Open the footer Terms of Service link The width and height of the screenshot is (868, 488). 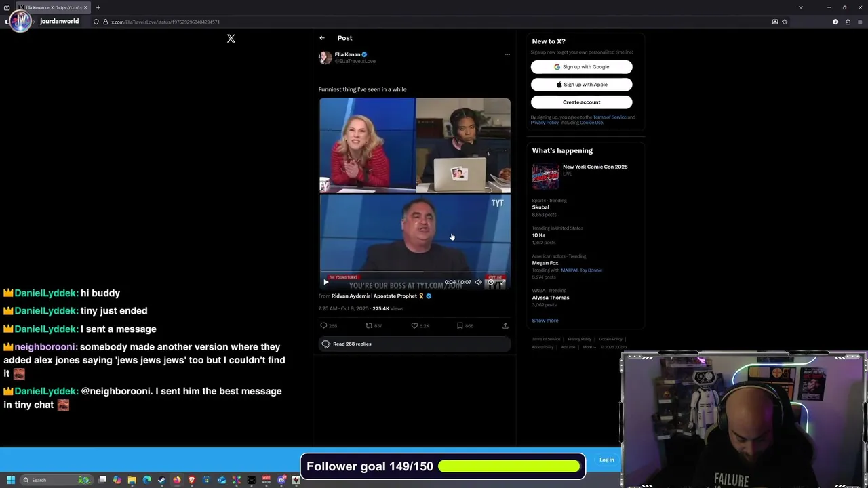tap(546, 339)
